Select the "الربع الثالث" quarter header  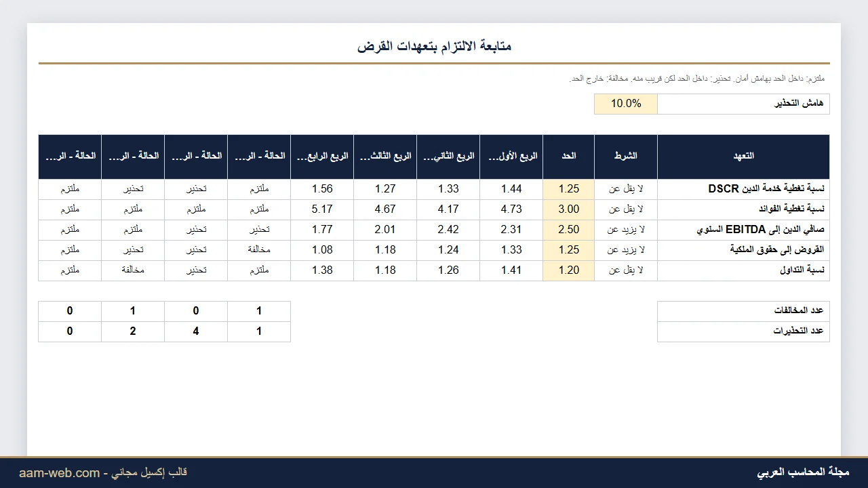pos(385,157)
